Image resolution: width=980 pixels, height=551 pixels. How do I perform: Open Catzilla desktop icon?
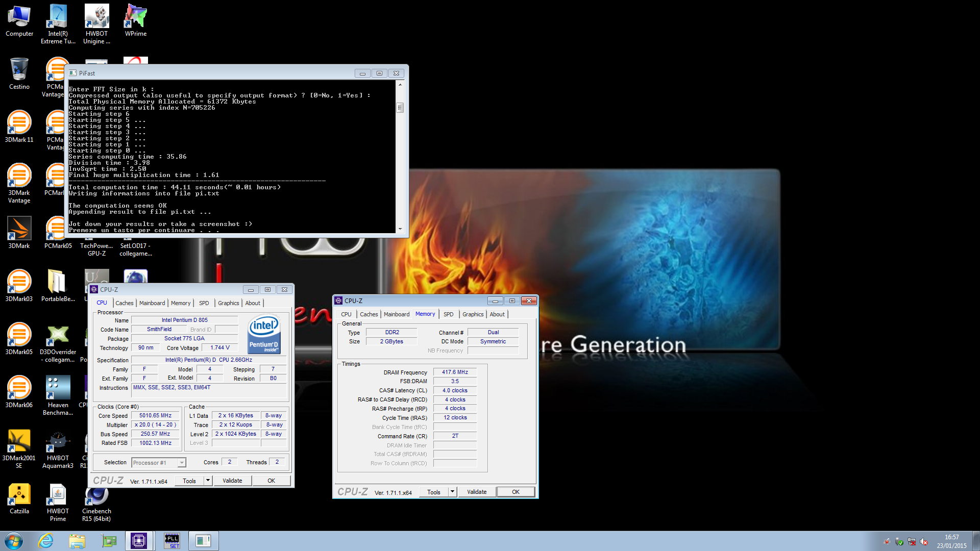click(19, 498)
